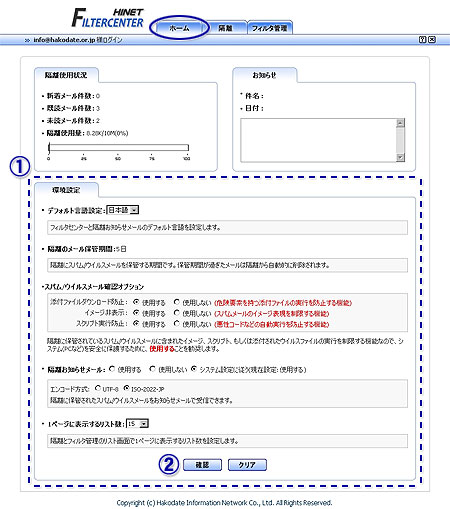
Task: Open the 1ページに表示するリスト数 dropdown showing 15
Action: [137, 424]
